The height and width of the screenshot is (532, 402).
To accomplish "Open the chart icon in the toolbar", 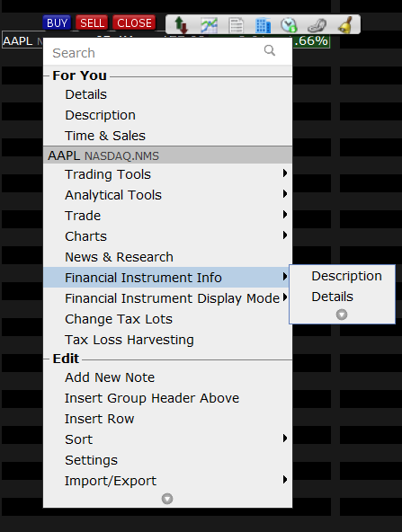I will 209,25.
